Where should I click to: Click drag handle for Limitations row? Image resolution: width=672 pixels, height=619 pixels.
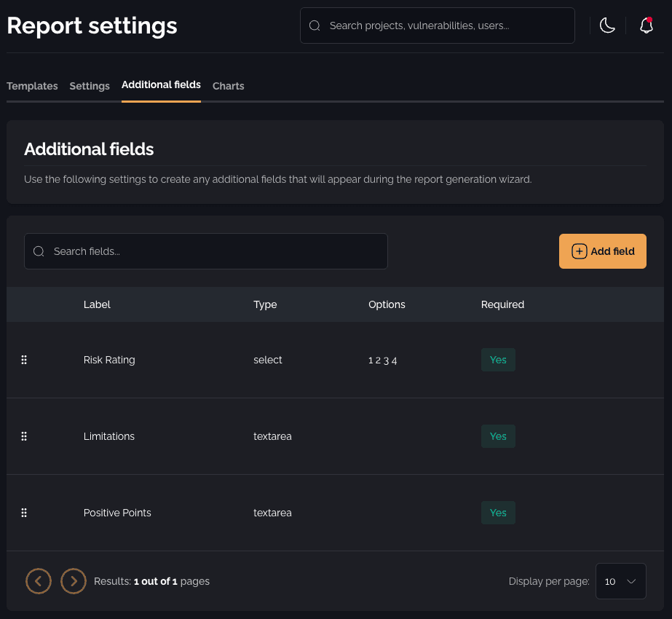(24, 436)
